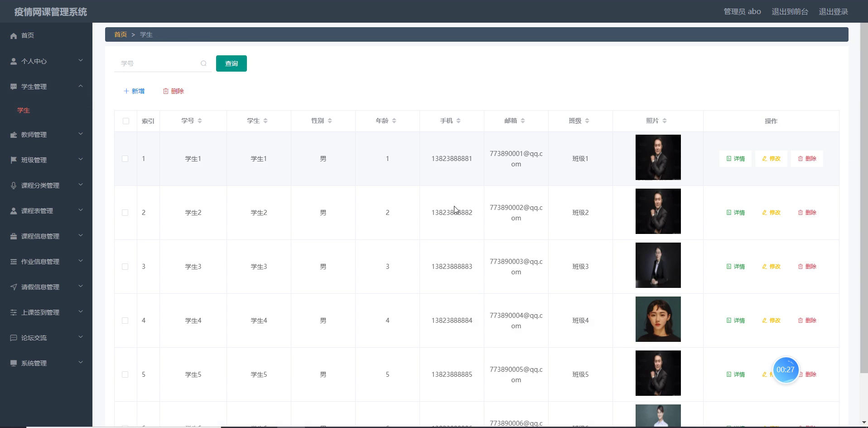The image size is (868, 428).
Task: Click the sliders icon beside 上课签到管理
Action: coord(14,312)
